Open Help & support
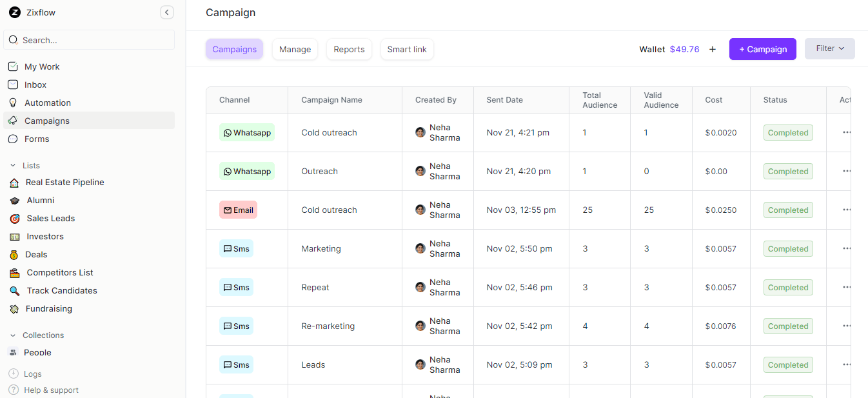 tap(50, 390)
